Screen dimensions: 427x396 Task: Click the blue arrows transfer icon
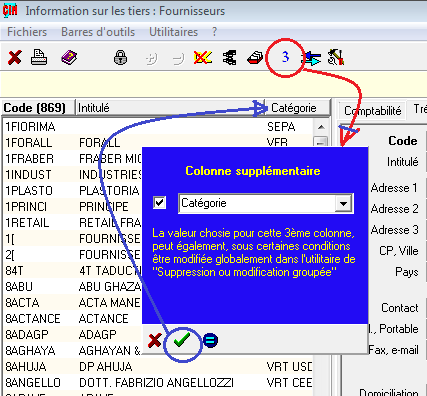pos(312,58)
